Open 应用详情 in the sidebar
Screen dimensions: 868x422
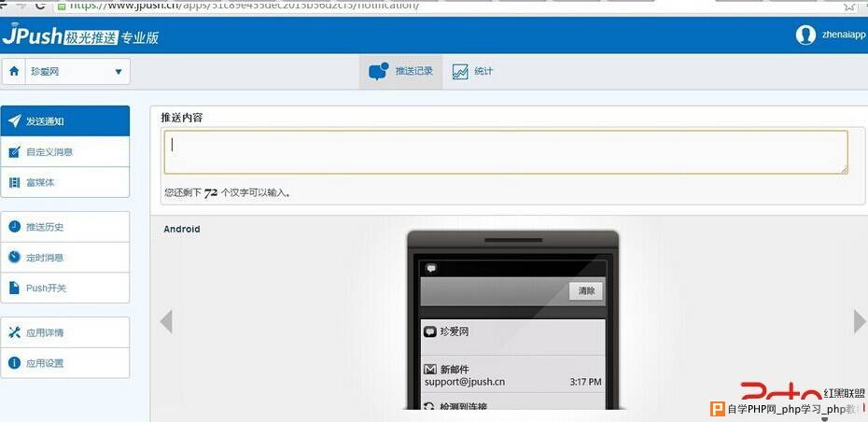[x=64, y=332]
